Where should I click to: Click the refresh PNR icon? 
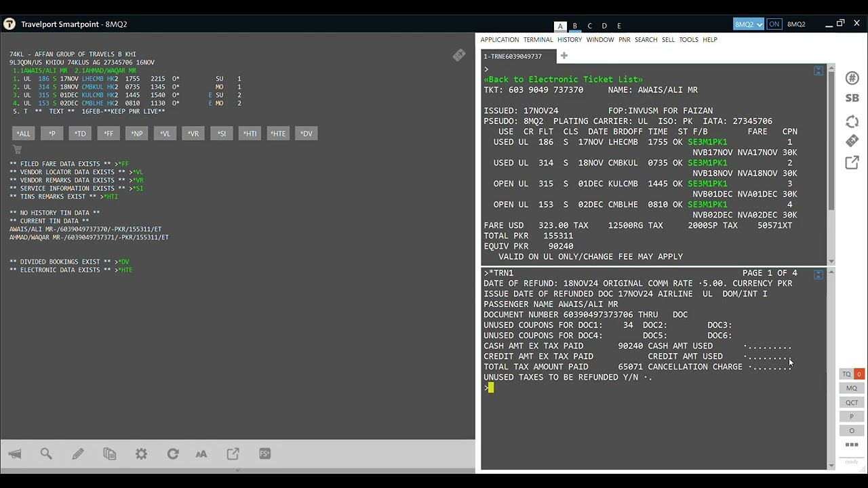point(173,454)
